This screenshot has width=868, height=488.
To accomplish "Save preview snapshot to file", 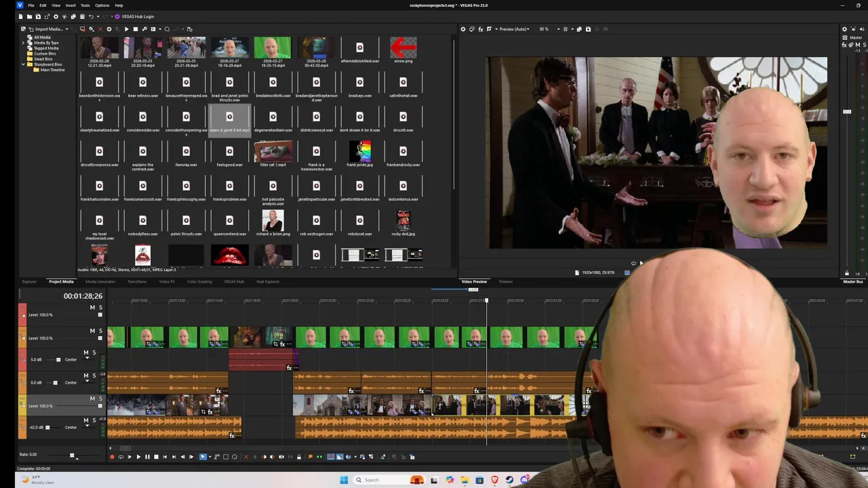I will [x=588, y=29].
